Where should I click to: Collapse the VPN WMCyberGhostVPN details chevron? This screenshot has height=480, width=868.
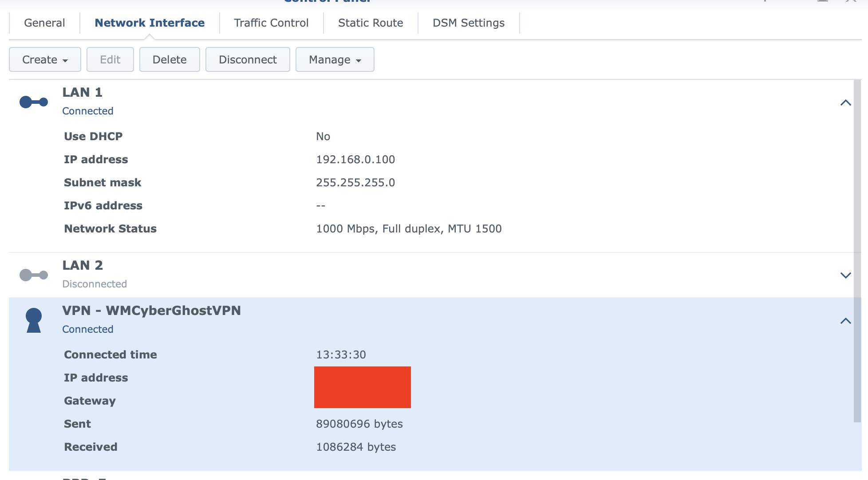[845, 321]
